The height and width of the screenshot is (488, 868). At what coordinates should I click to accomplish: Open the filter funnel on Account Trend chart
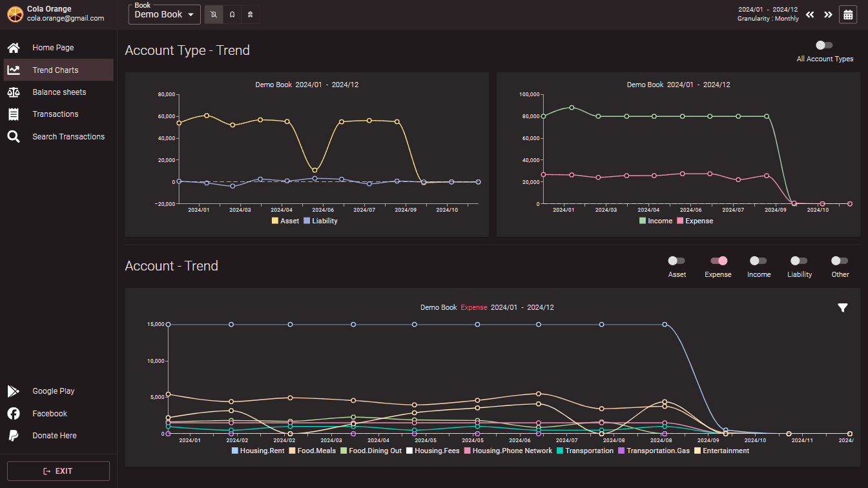(842, 308)
